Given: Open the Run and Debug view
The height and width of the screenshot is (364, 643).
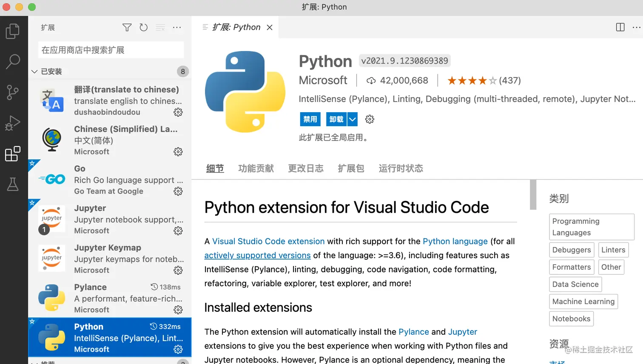Looking at the screenshot, I should (13, 123).
